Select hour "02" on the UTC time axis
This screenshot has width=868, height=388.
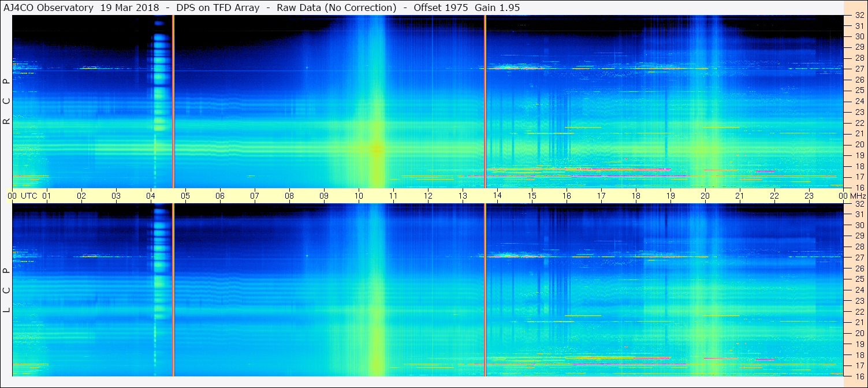point(81,196)
